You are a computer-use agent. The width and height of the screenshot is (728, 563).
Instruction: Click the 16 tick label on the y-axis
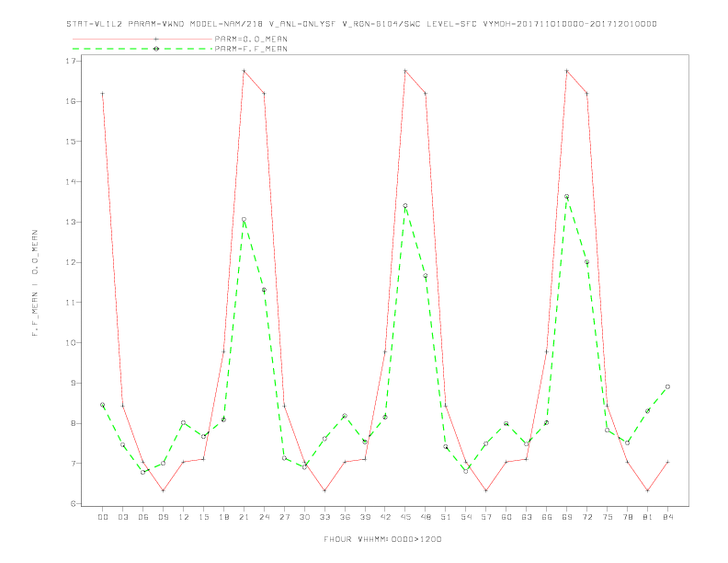[72, 101]
